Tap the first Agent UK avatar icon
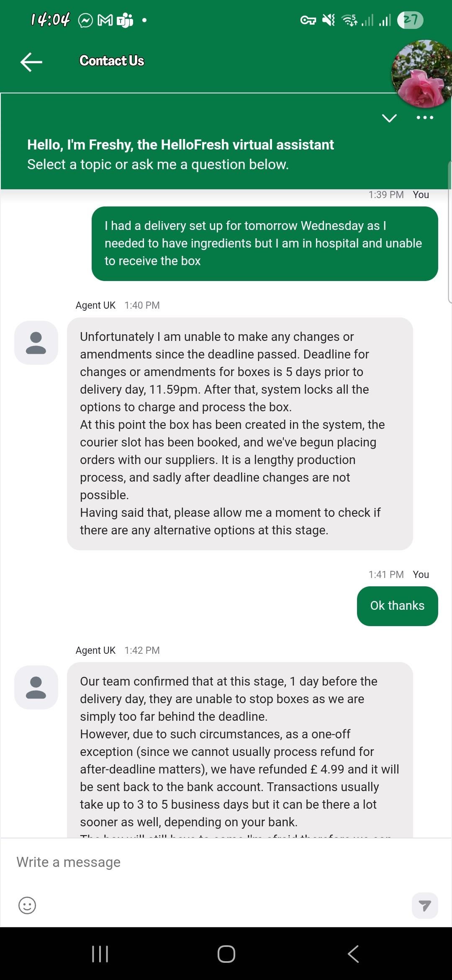This screenshot has height=980, width=452. click(36, 343)
